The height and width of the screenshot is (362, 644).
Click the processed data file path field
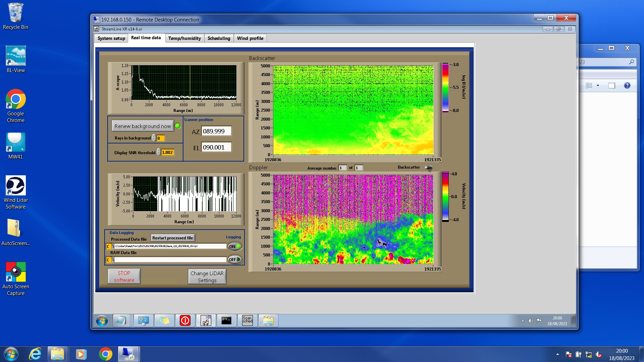tap(170, 246)
